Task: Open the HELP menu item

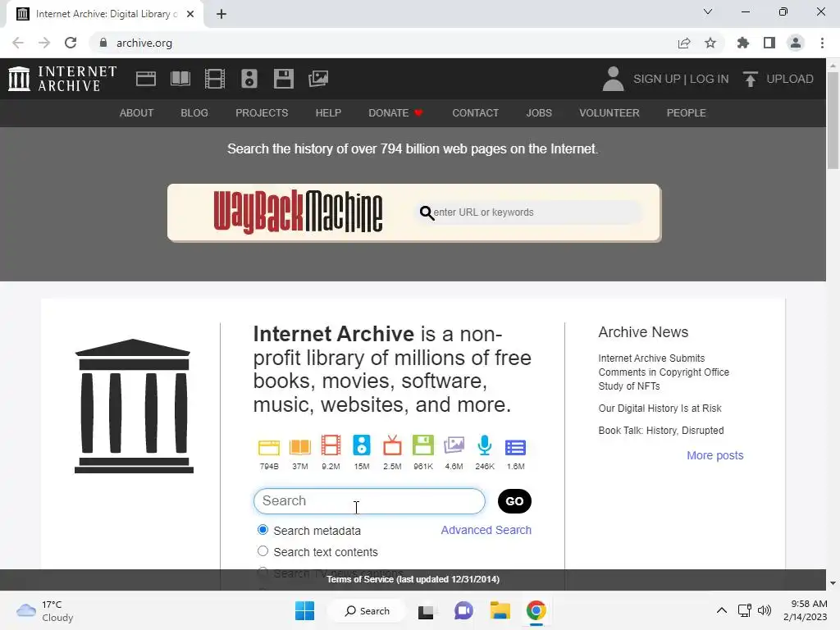Action: click(328, 113)
